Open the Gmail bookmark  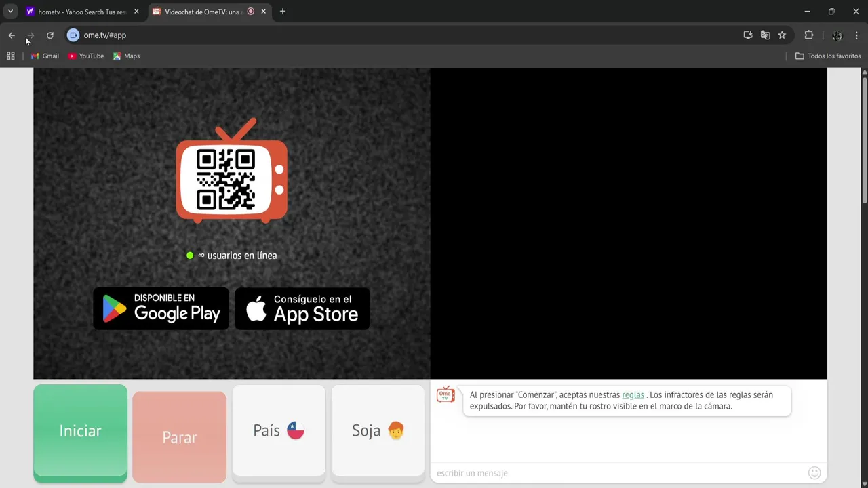pyautogui.click(x=45, y=56)
